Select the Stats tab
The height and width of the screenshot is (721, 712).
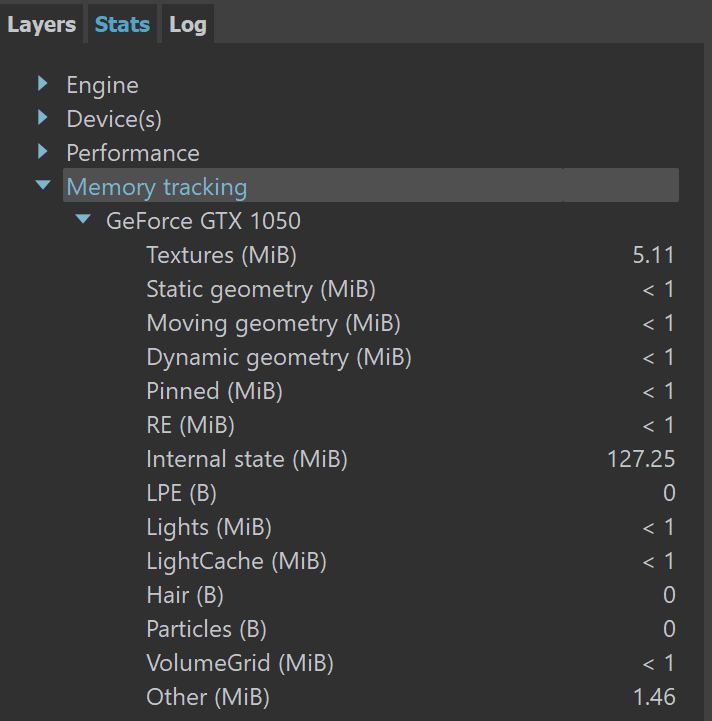coord(122,24)
